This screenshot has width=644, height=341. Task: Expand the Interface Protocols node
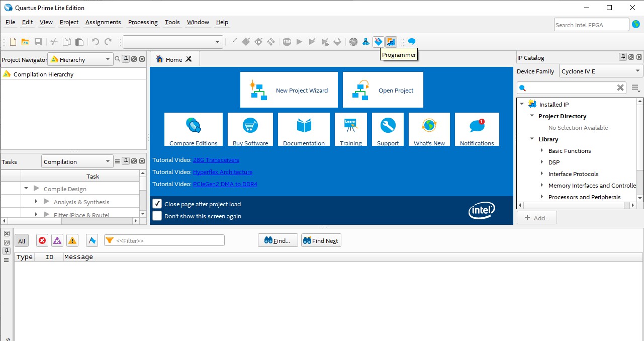pos(542,174)
